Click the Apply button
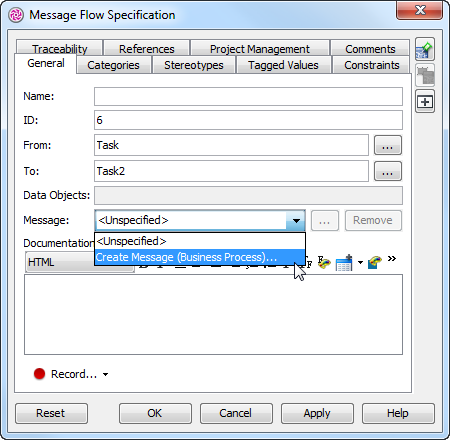 click(317, 413)
